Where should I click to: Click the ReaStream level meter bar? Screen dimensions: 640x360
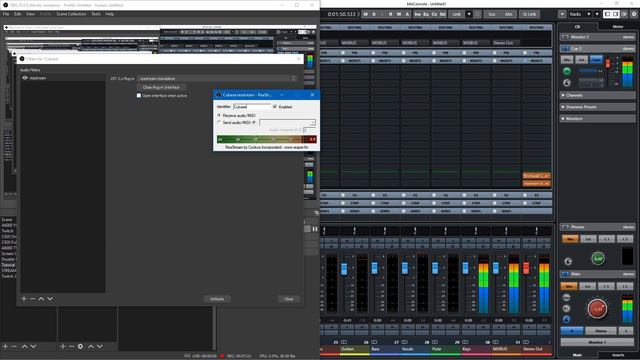(x=267, y=139)
